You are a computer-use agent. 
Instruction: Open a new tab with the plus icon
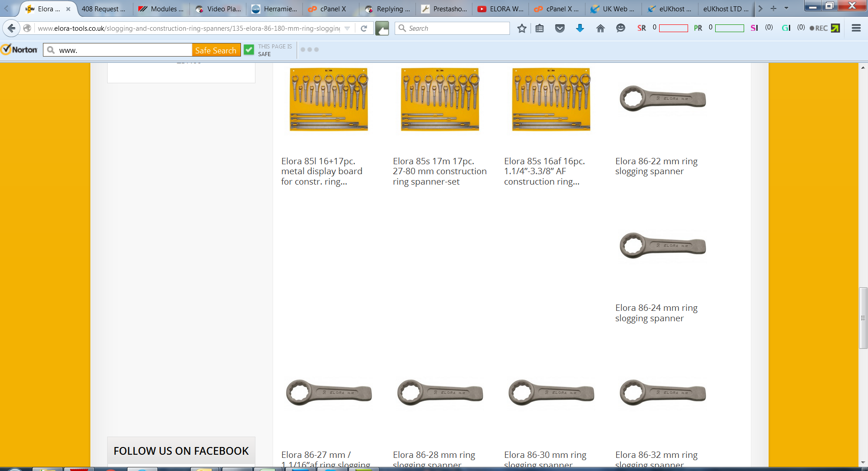click(774, 8)
